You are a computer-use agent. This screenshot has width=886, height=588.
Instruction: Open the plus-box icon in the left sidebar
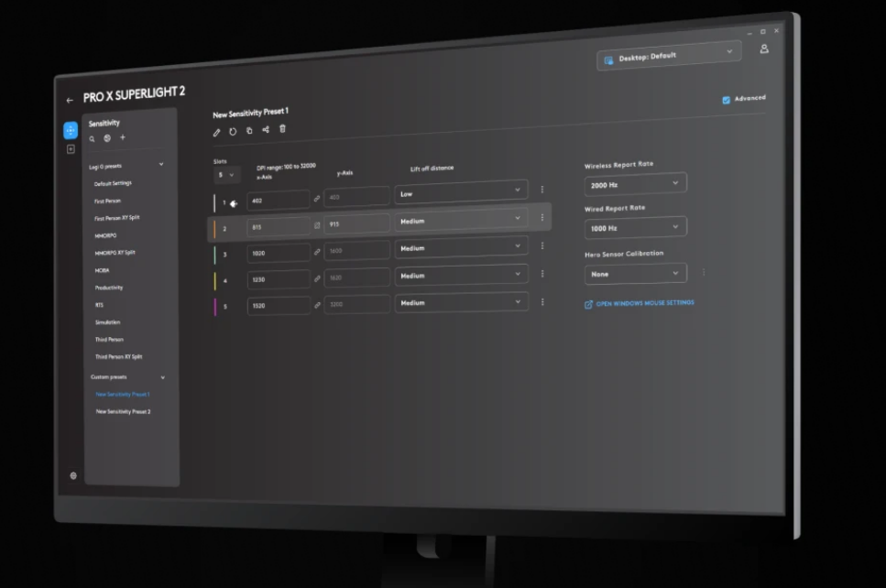[71, 149]
